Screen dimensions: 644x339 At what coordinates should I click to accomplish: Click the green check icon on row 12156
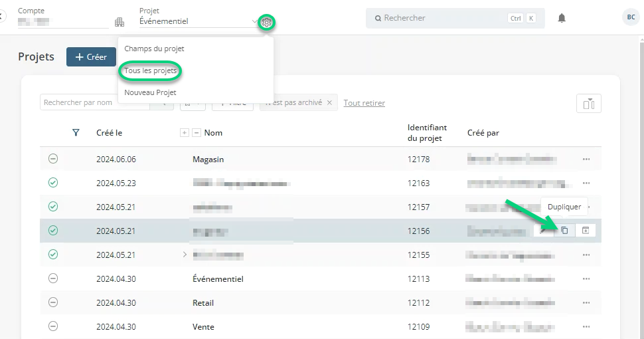[x=53, y=231]
